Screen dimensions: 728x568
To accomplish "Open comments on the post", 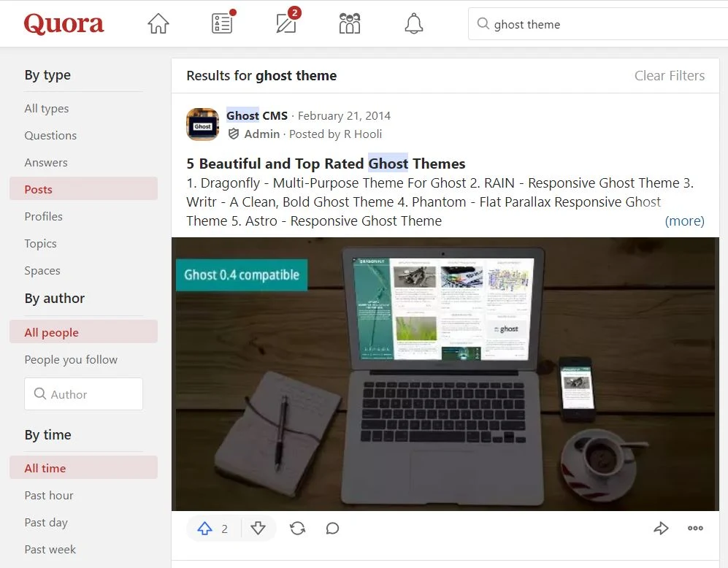I will [332, 528].
